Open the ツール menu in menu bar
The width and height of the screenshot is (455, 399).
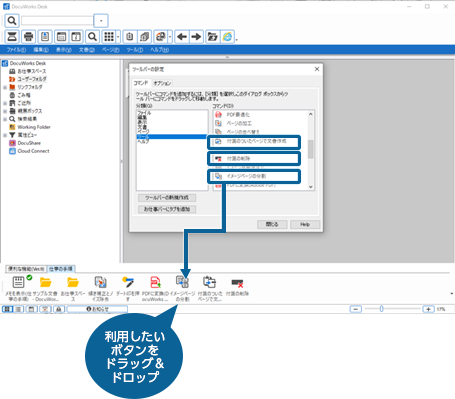(x=135, y=50)
